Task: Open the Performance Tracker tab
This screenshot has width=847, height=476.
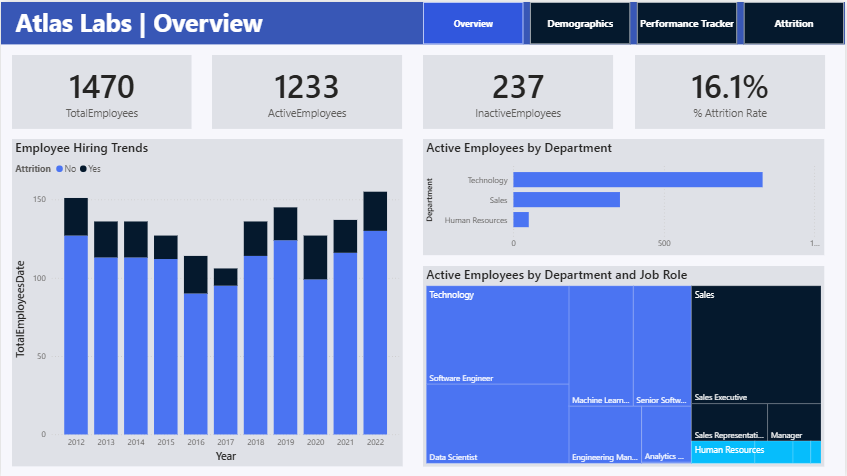Action: pyautogui.click(x=687, y=23)
